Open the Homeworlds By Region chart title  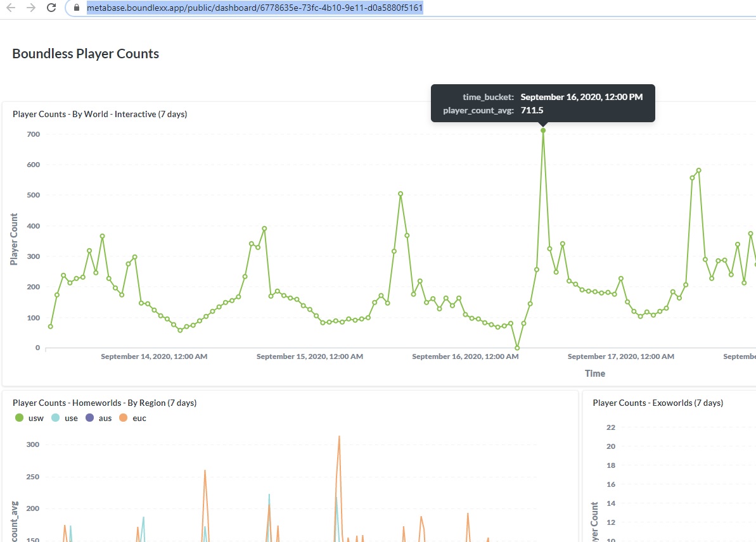[105, 403]
